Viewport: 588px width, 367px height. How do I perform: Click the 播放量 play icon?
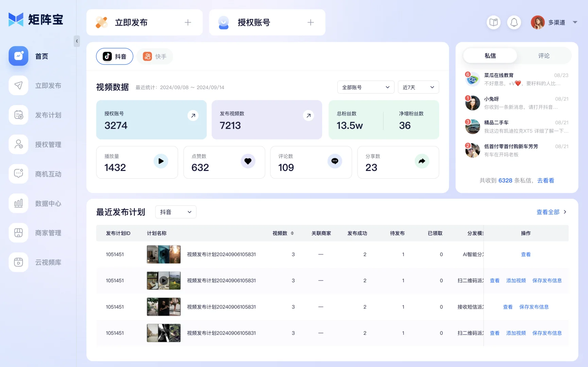click(160, 161)
